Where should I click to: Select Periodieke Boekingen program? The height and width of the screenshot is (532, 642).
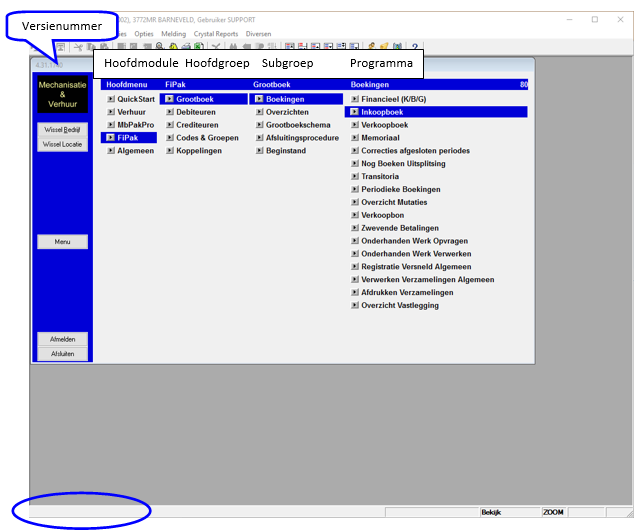click(400, 190)
